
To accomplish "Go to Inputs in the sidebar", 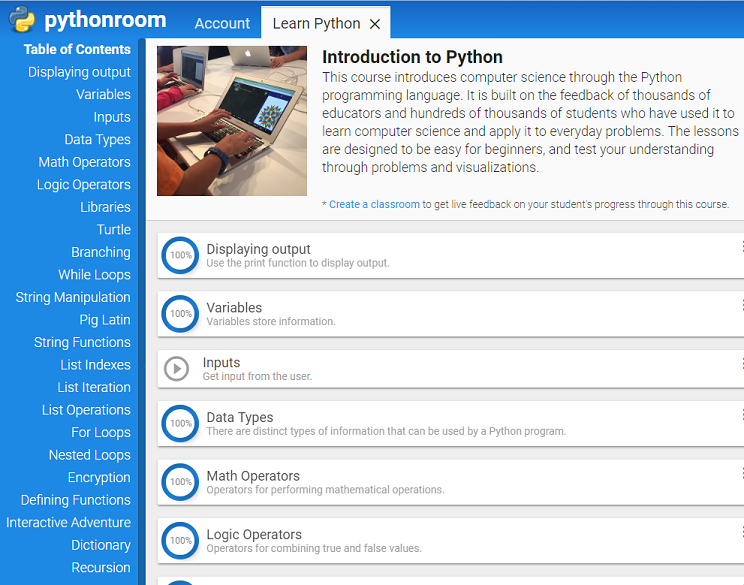I will 112,117.
